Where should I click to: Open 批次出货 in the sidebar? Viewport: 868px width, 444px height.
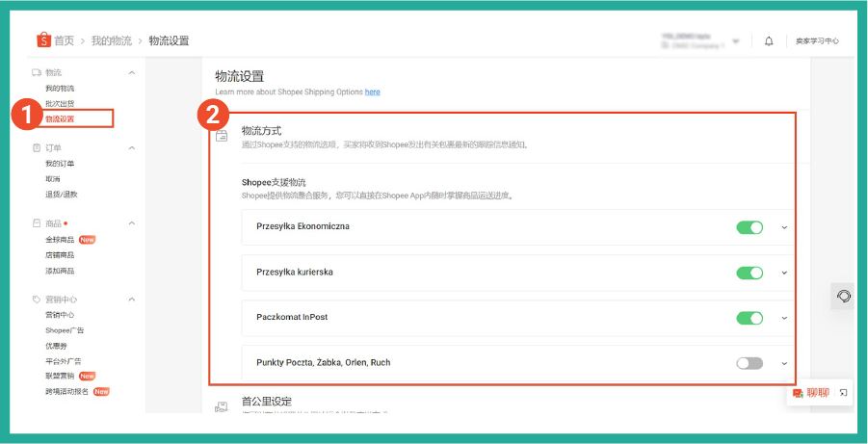[x=60, y=103]
